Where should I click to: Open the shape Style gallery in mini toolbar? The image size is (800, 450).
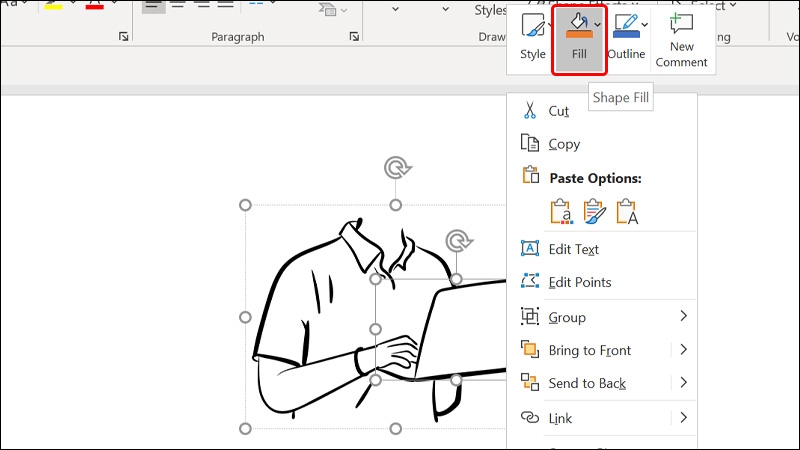pos(532,37)
